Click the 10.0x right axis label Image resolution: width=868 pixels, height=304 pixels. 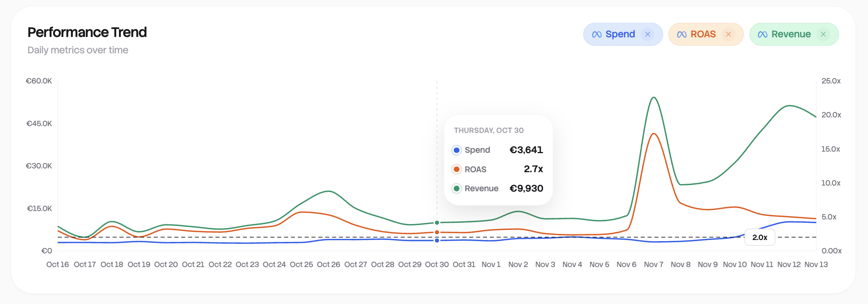[831, 183]
